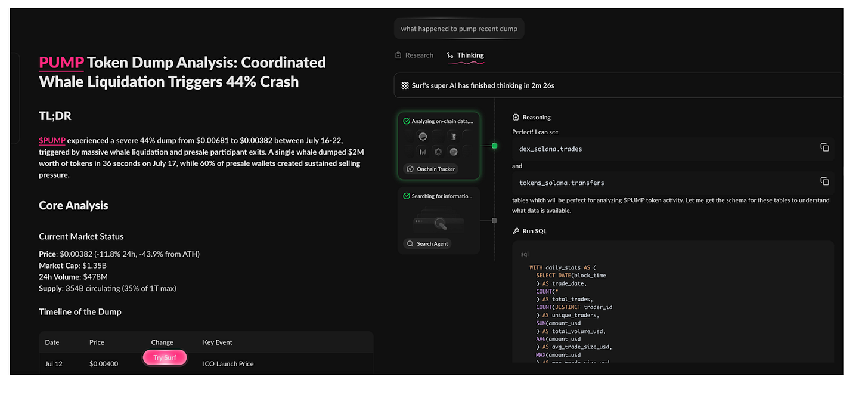
Task: Click the "sql" language label
Action: (x=525, y=254)
